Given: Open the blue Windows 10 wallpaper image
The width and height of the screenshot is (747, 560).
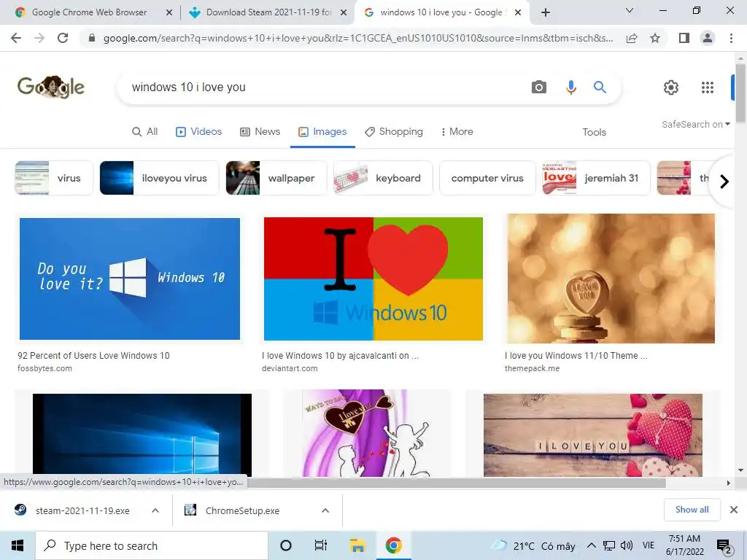Looking at the screenshot, I should 142,435.
